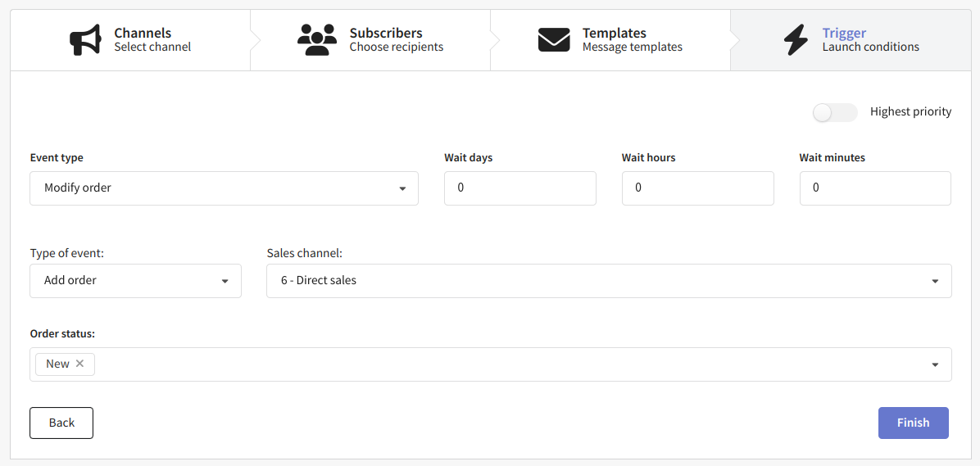
Task: Click the Trigger lightning bolt icon
Action: click(796, 40)
